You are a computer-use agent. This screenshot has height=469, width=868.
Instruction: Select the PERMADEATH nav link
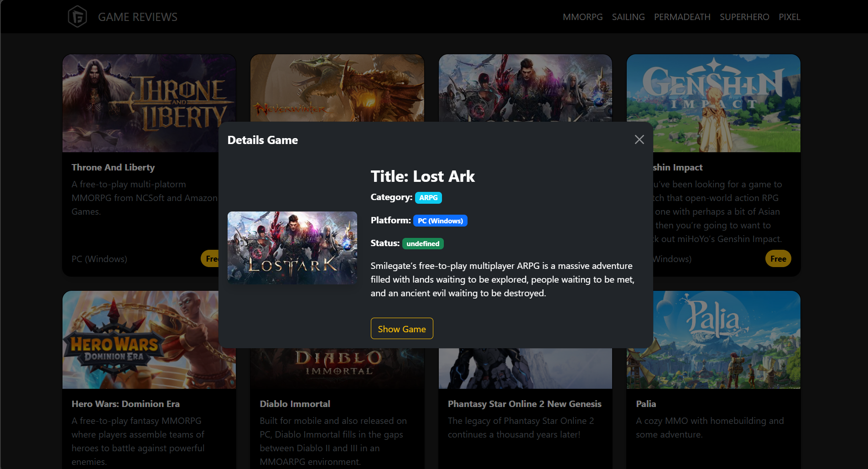pos(682,17)
